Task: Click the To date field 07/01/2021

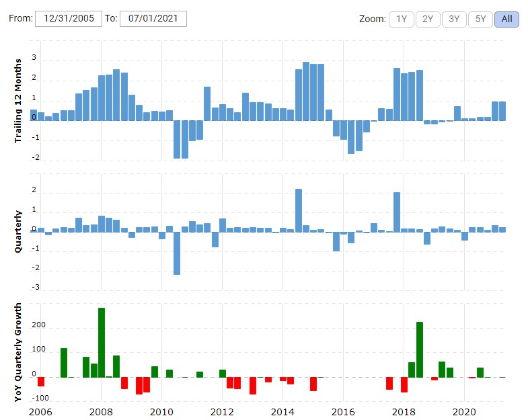Action: (x=153, y=19)
